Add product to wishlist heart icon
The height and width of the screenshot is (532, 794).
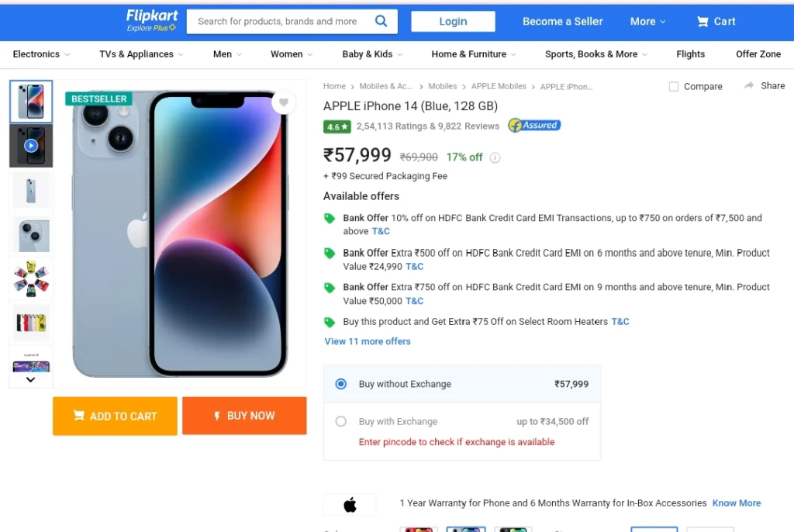pyautogui.click(x=284, y=102)
